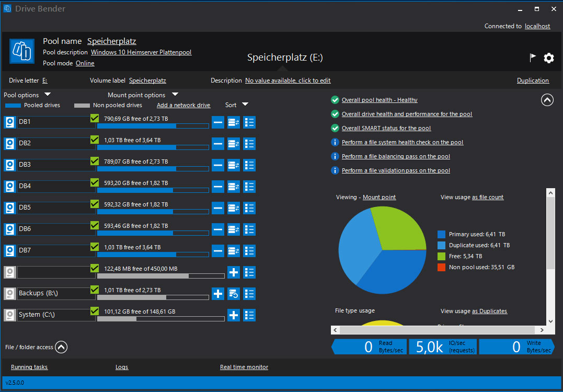Click the info icon for file balancing pass
The height and width of the screenshot is (392, 563).
click(335, 156)
